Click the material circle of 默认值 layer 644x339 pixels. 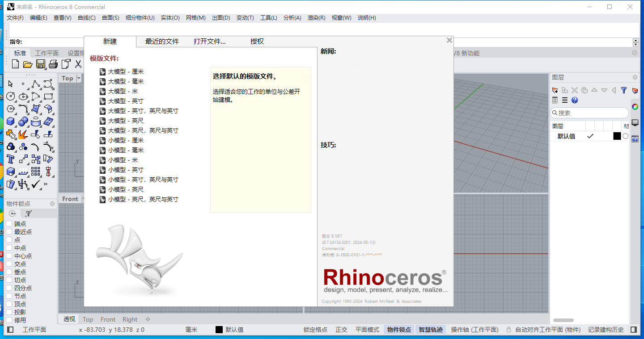pyautogui.click(x=625, y=136)
